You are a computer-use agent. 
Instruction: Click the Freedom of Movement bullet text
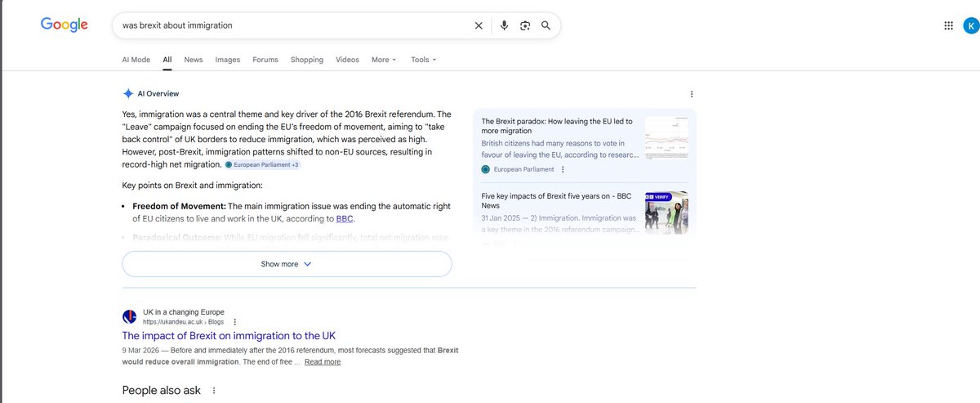[292, 213]
